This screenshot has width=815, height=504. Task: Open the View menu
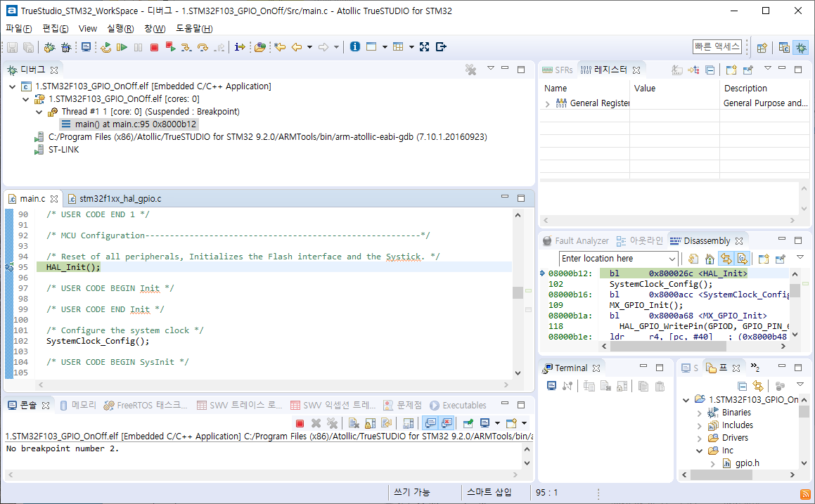tap(88, 29)
